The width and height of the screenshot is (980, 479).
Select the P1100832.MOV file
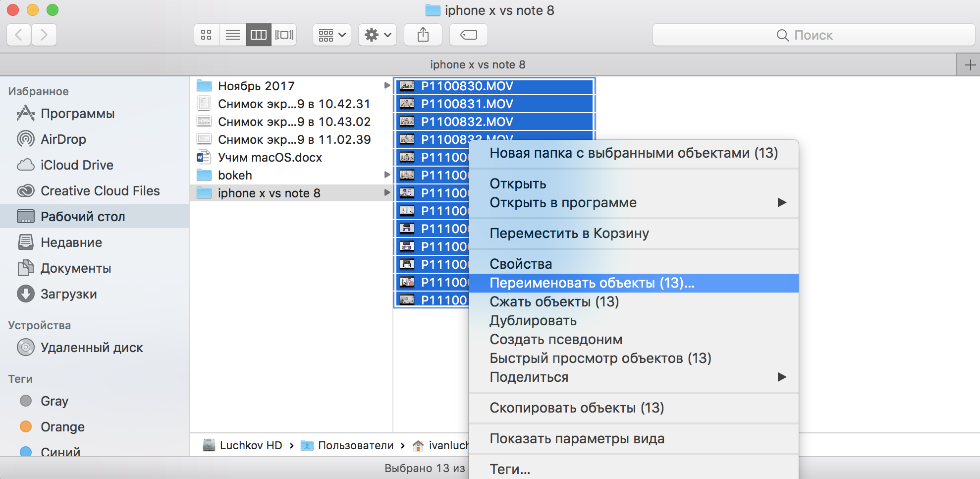pyautogui.click(x=494, y=122)
